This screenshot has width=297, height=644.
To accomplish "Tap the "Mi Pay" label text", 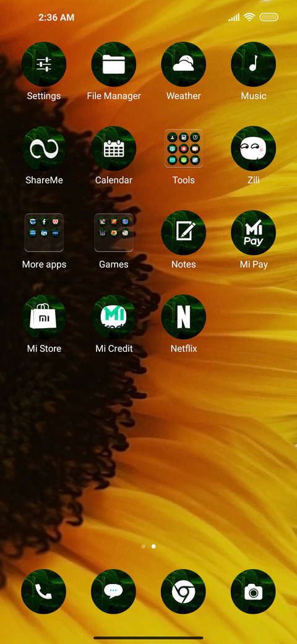I will pyautogui.click(x=254, y=264).
